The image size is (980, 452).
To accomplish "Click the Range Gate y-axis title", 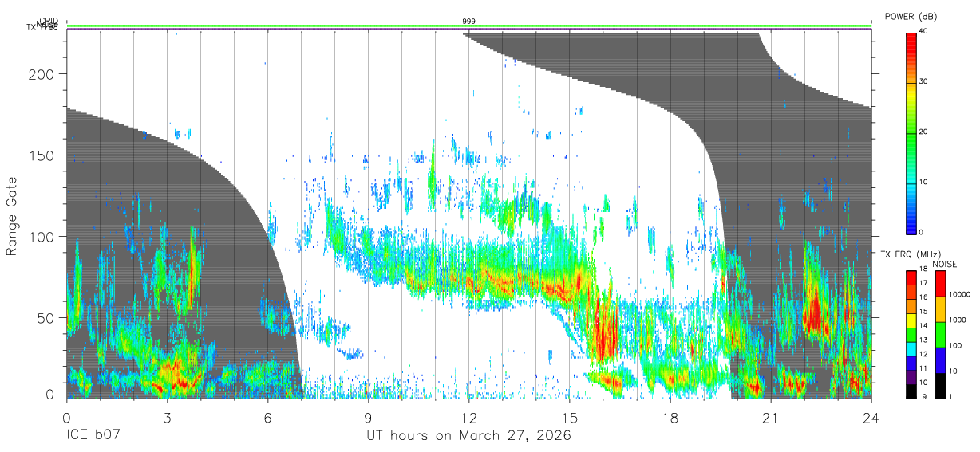I will click(12, 216).
